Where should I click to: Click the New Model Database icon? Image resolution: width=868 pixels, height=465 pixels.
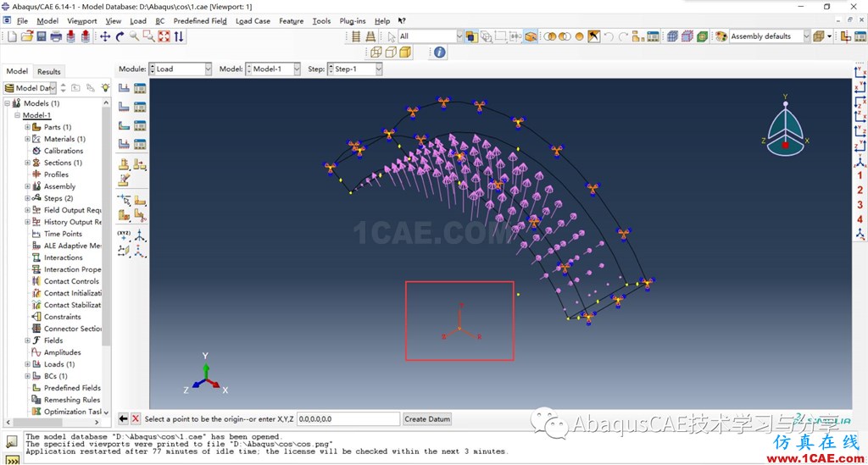click(12, 36)
